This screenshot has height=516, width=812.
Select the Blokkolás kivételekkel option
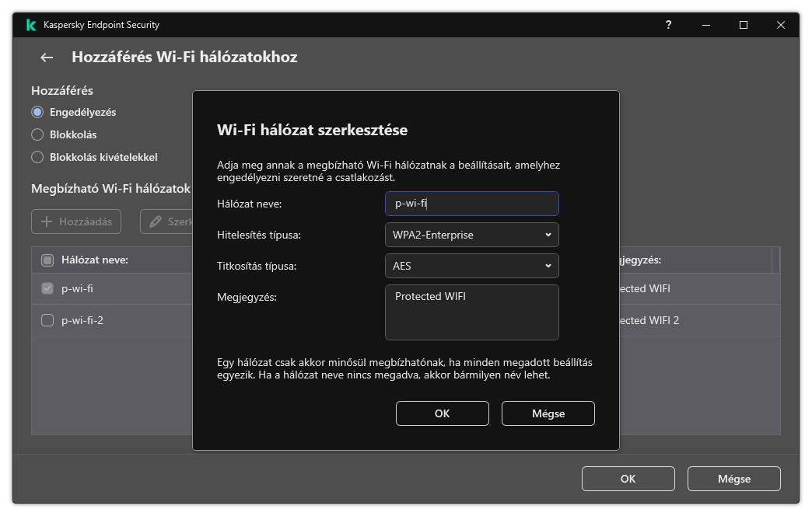[x=37, y=157]
